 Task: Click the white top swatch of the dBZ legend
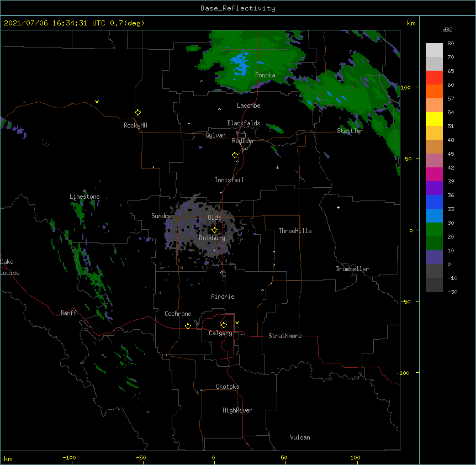434,50
